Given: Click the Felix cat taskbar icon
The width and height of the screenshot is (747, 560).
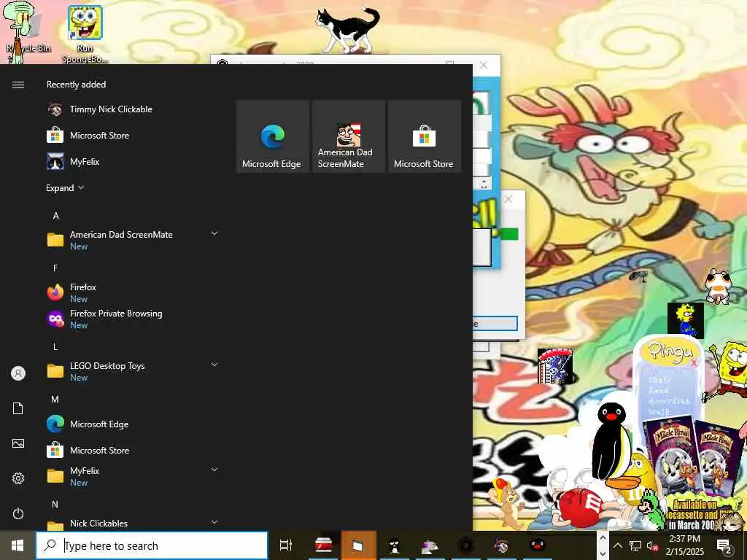Looking at the screenshot, I should pyautogui.click(x=394, y=545).
